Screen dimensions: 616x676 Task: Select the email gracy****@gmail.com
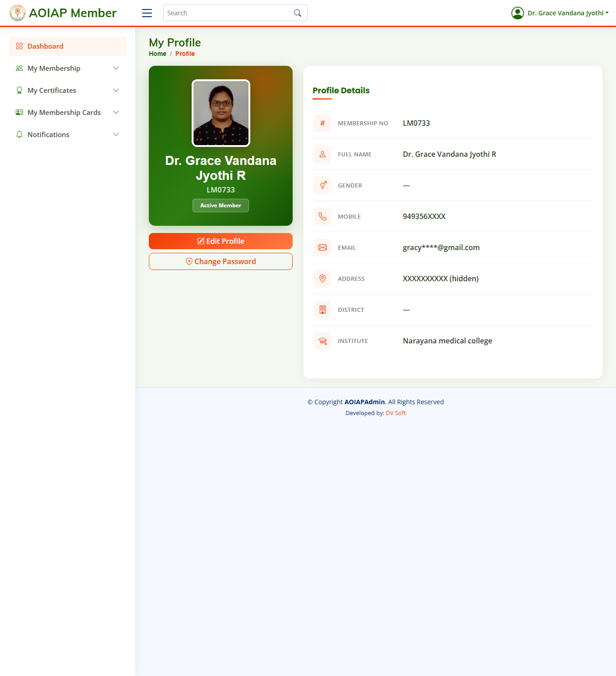441,247
